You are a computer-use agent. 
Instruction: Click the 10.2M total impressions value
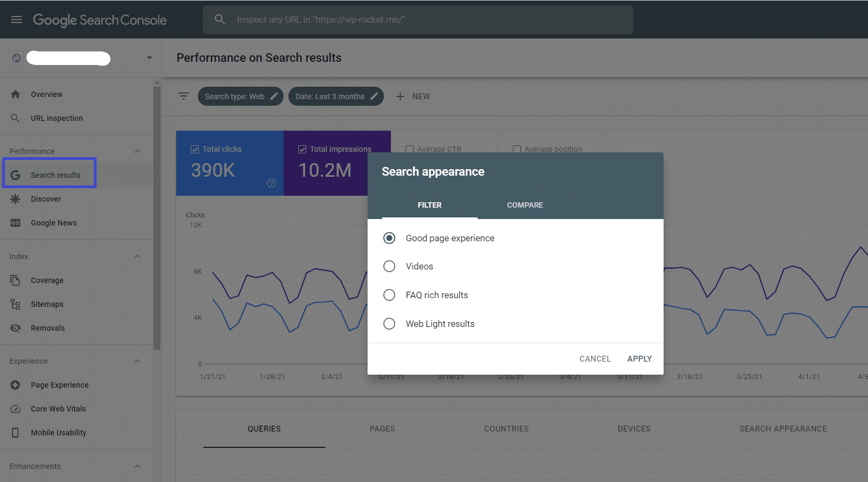(x=325, y=170)
